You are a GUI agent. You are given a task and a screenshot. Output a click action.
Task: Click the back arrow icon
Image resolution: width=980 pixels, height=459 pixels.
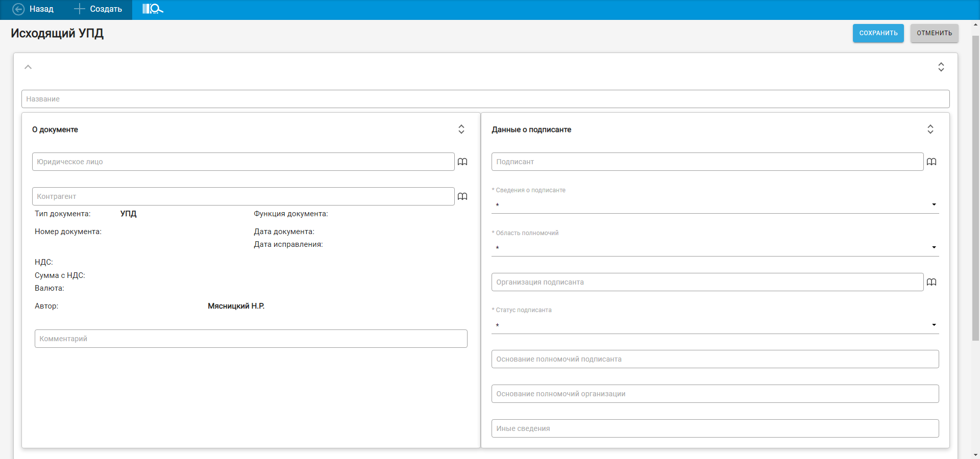click(18, 9)
